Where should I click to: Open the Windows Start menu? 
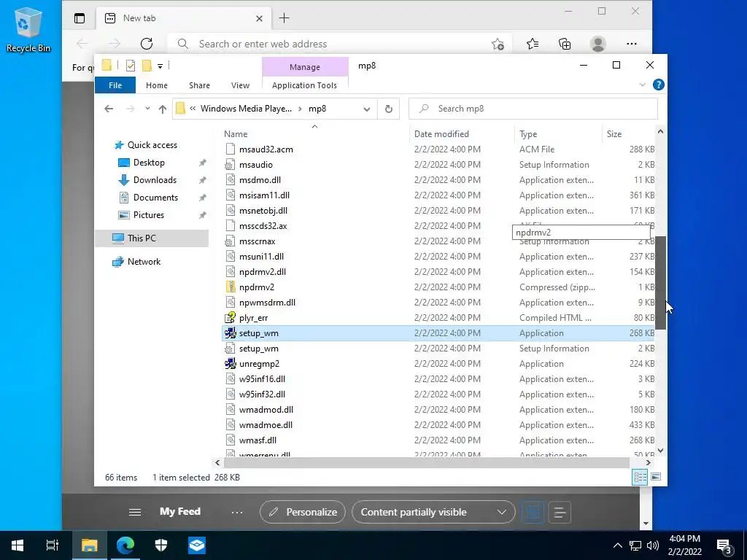click(x=18, y=545)
